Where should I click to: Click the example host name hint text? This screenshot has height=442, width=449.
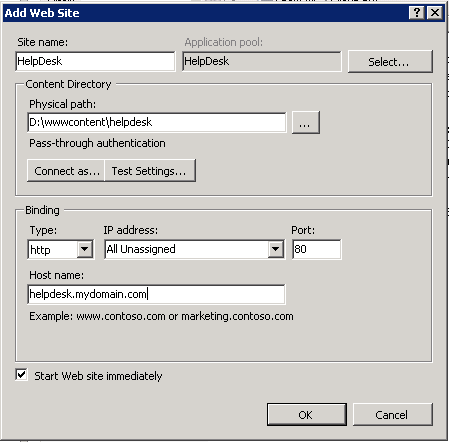[x=161, y=316]
